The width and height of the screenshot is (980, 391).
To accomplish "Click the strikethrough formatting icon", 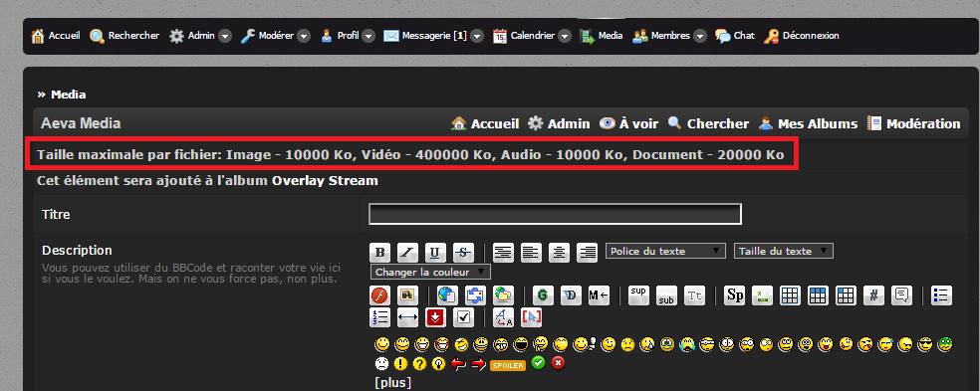I will tap(463, 253).
